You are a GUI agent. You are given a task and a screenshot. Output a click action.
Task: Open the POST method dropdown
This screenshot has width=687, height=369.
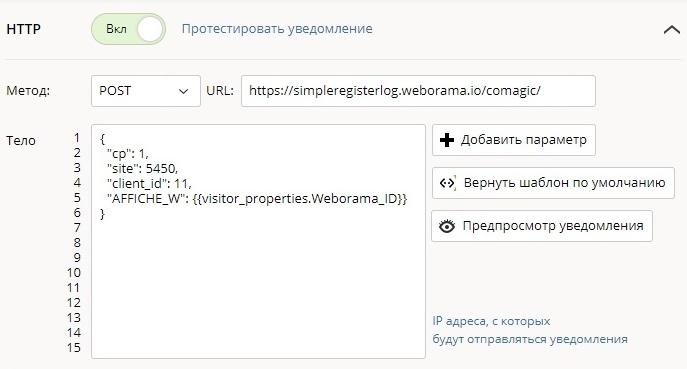[145, 91]
